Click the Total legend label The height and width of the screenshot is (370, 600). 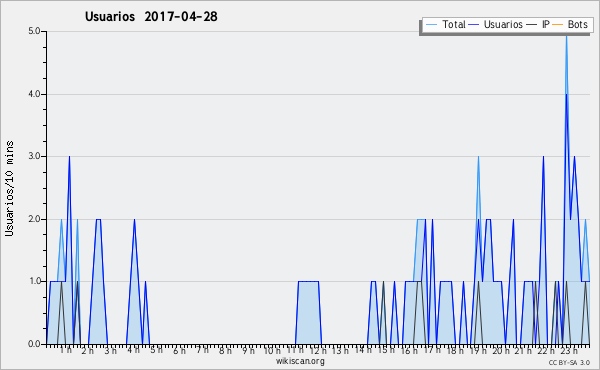pyautogui.click(x=453, y=24)
